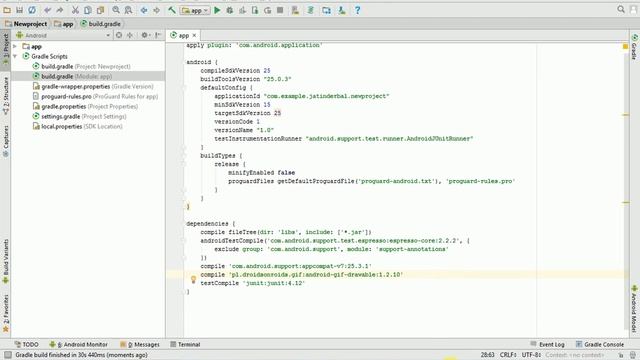Click the Redo arrow icon
The image size is (640, 360).
60,10
